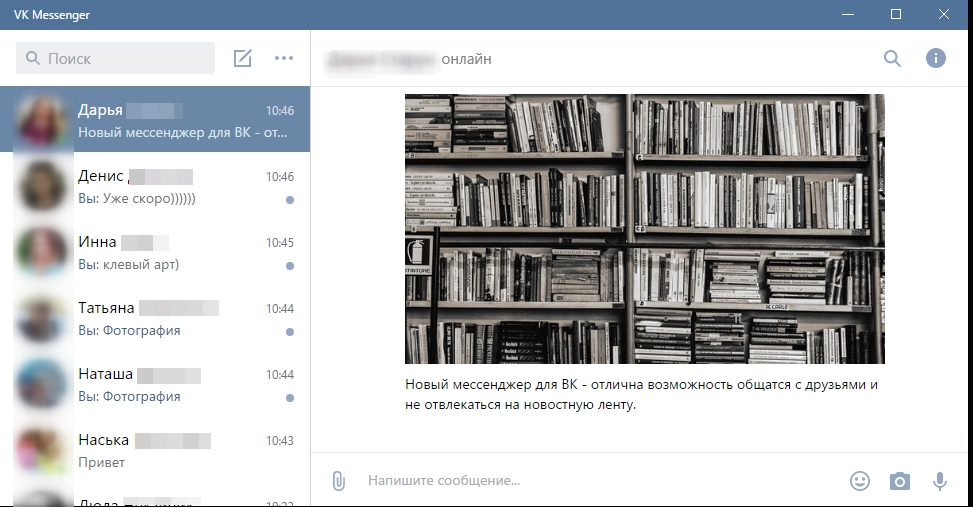
Task: Open the bookshelf photo in chat
Action: [x=644, y=229]
